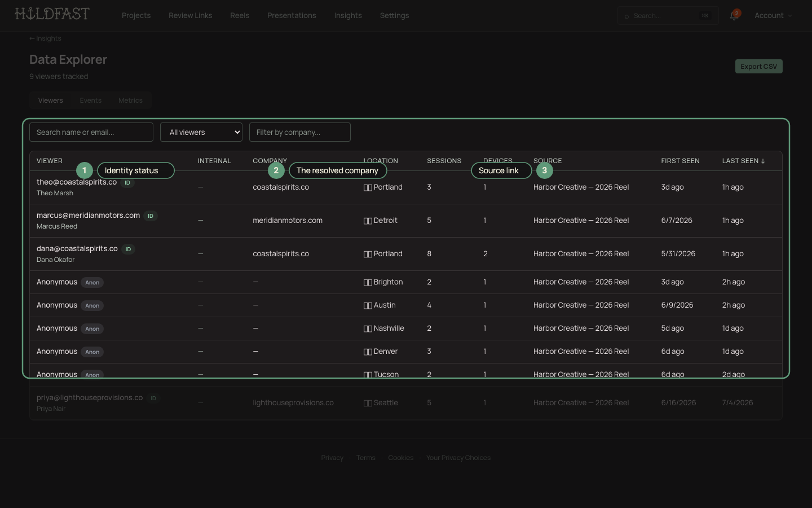
Task: Click the flag icon beside Seattle
Action: pyautogui.click(x=368, y=403)
